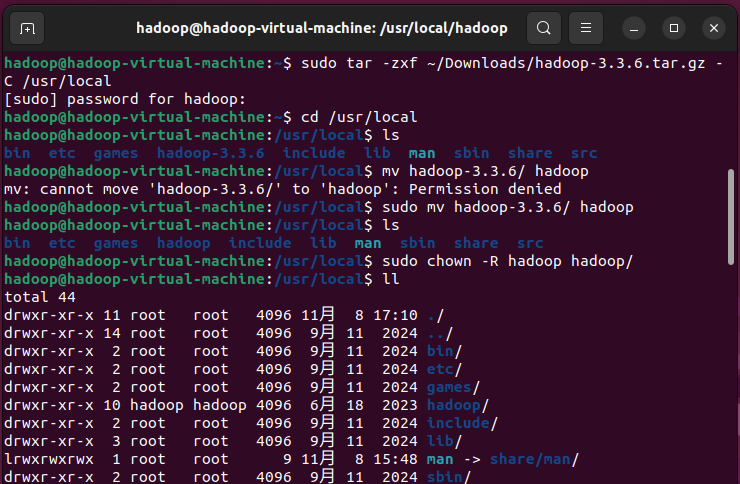
Task: Click 'Permission denied' error text
Action: coord(485,189)
